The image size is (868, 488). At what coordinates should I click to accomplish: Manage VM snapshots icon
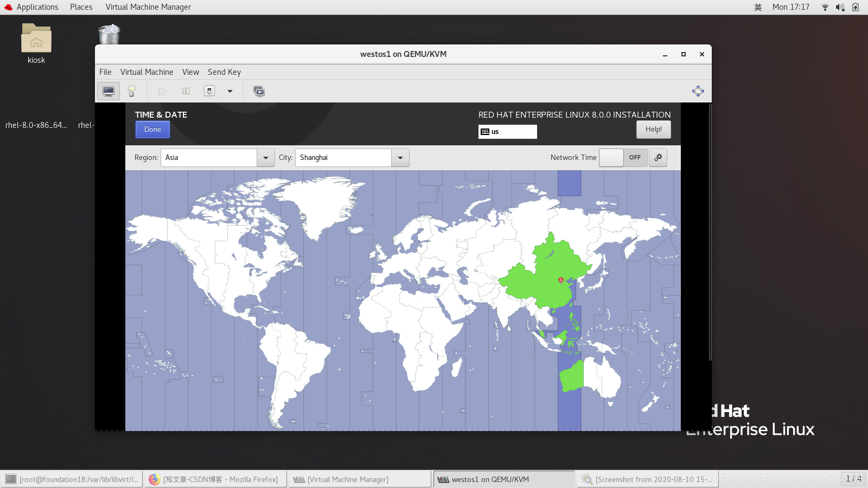pos(259,91)
